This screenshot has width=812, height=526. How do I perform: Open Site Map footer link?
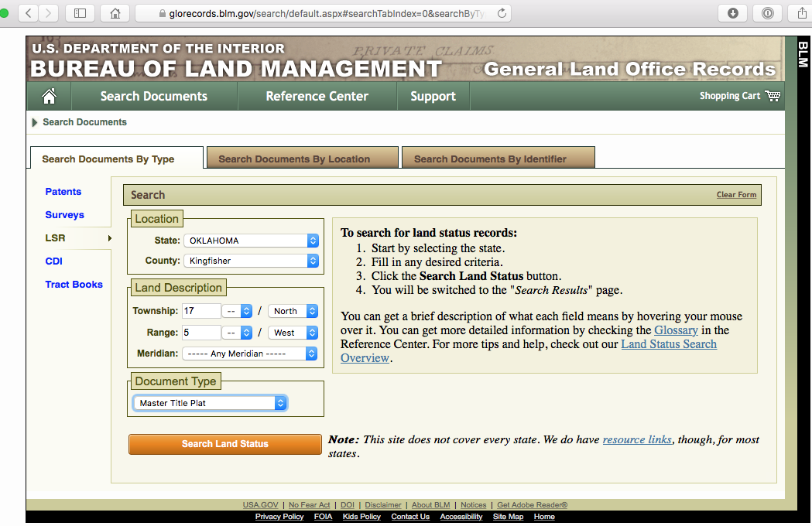508,517
